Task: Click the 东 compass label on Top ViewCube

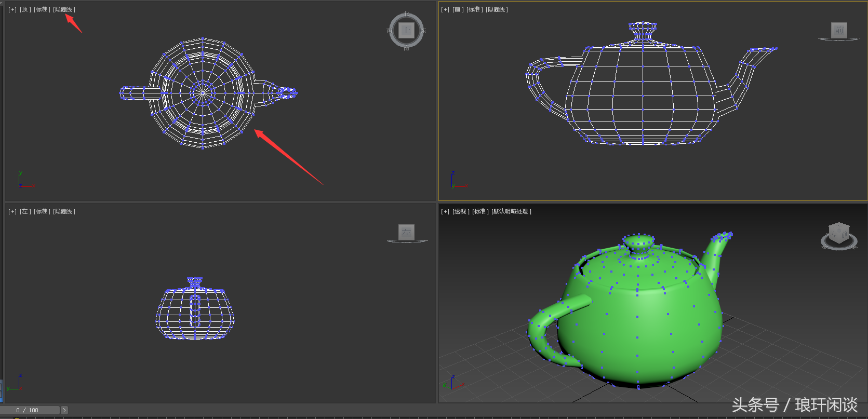Action: pyautogui.click(x=424, y=31)
